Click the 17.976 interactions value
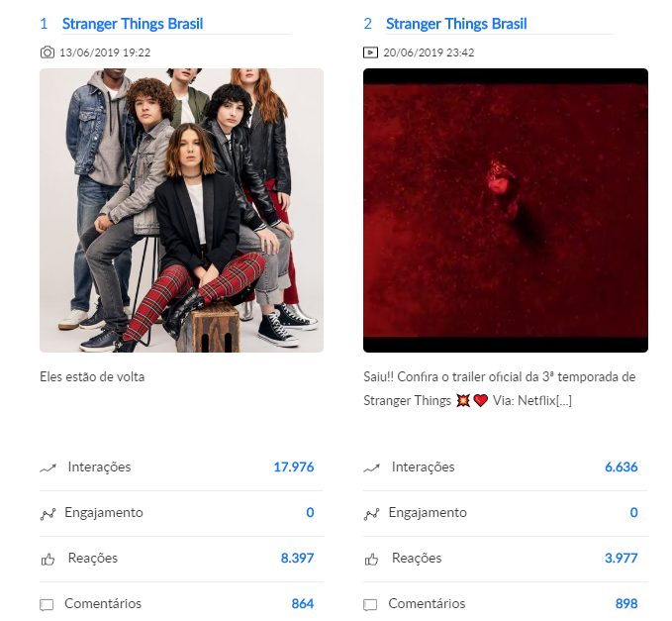 coord(294,466)
